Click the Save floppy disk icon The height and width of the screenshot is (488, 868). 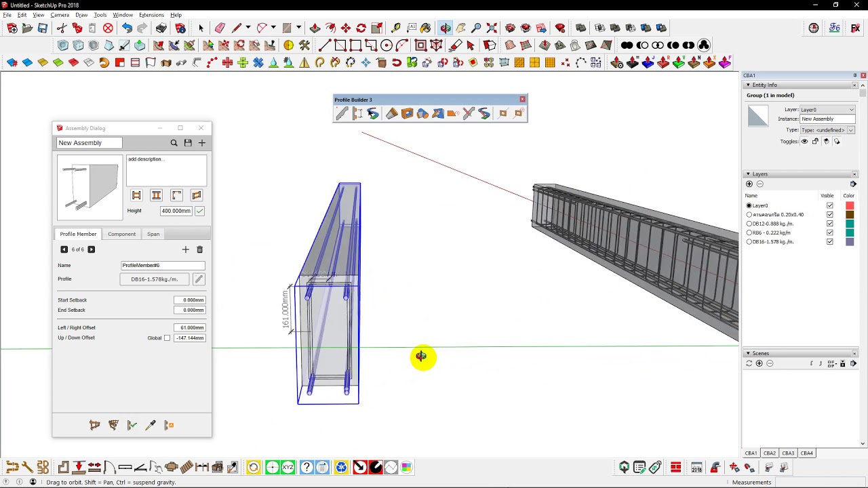[42, 28]
